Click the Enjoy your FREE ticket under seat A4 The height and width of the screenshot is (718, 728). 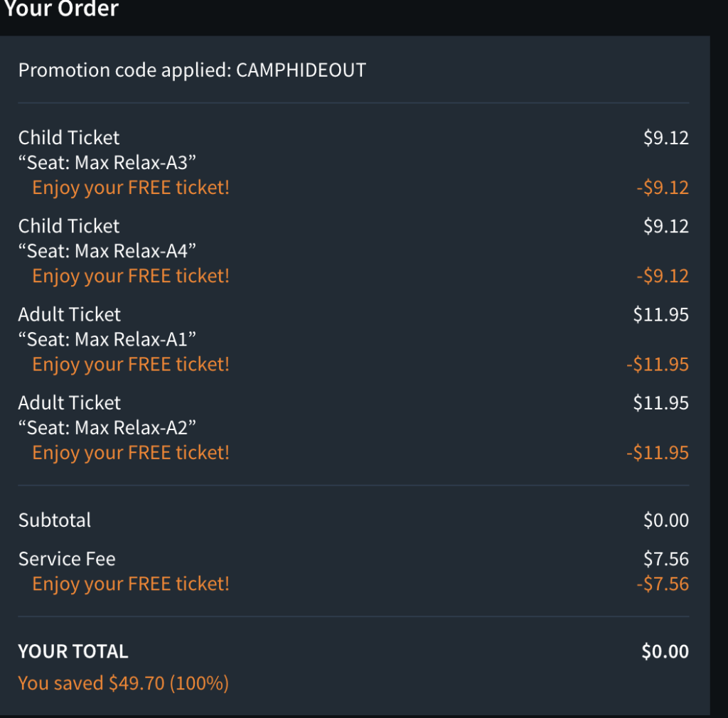click(x=131, y=276)
